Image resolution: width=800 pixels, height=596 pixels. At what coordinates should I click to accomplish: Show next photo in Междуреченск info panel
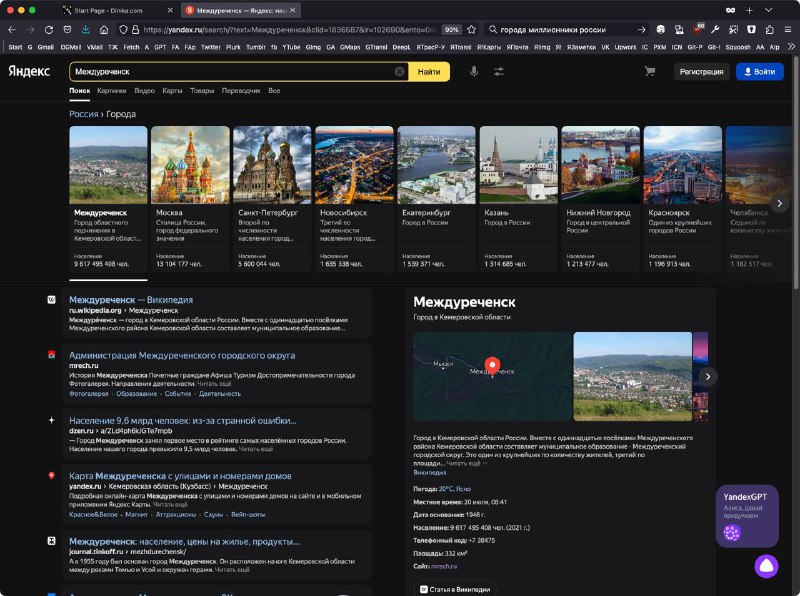pyautogui.click(x=708, y=377)
